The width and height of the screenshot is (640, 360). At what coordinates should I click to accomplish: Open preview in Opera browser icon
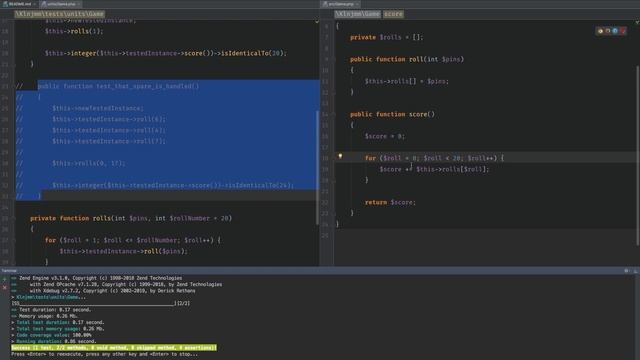tap(623, 31)
